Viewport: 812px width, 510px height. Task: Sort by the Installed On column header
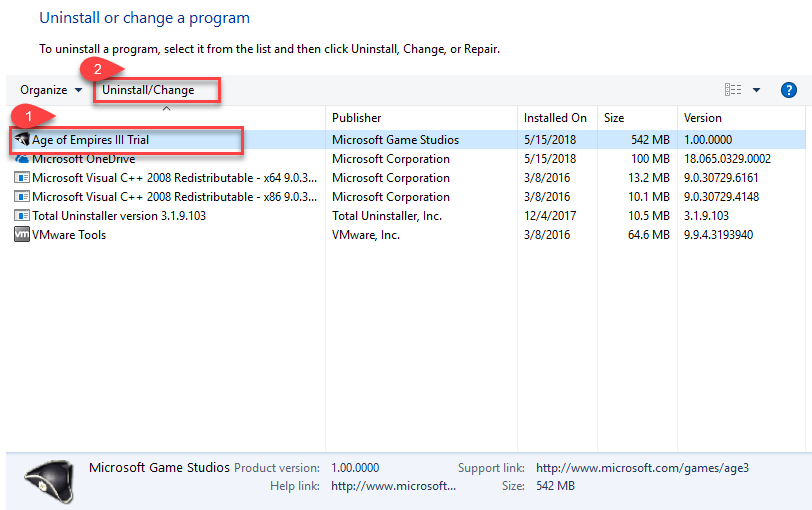[x=555, y=118]
